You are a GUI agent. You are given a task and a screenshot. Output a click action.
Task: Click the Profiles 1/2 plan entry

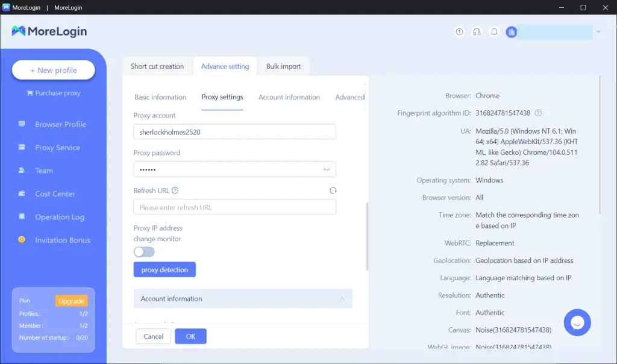pos(54,313)
